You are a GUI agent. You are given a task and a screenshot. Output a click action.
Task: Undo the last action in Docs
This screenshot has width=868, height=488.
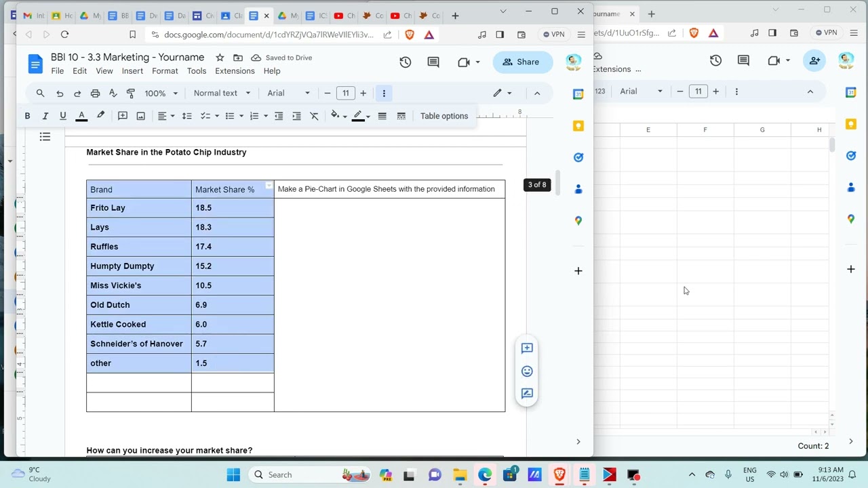[60, 93]
